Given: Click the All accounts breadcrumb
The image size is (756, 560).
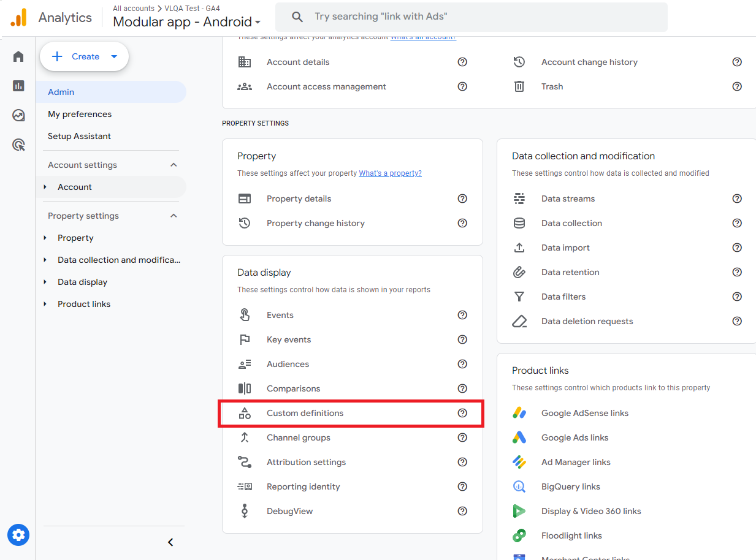Looking at the screenshot, I should [x=133, y=9].
